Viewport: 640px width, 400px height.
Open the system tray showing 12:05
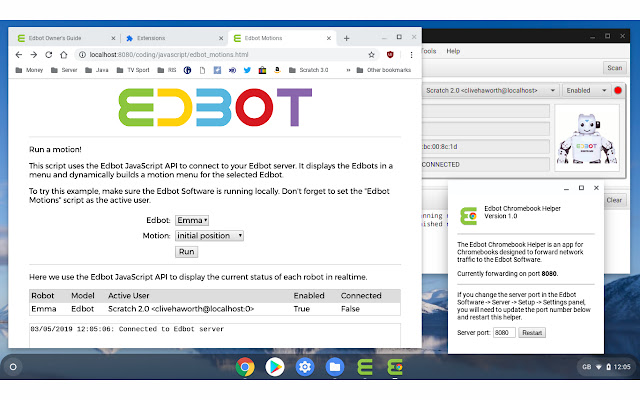(x=606, y=367)
